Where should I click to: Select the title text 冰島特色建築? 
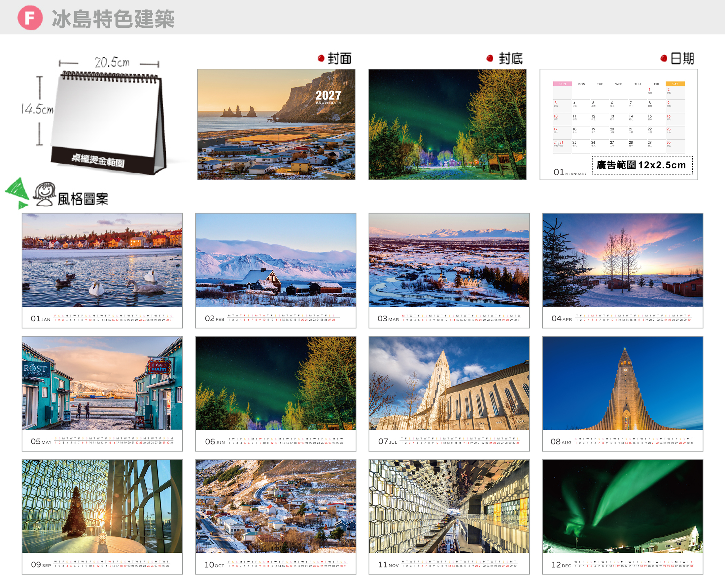[x=113, y=19]
